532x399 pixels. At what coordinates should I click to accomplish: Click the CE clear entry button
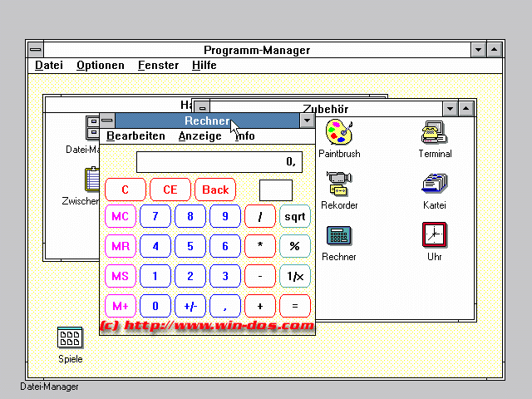pos(170,190)
